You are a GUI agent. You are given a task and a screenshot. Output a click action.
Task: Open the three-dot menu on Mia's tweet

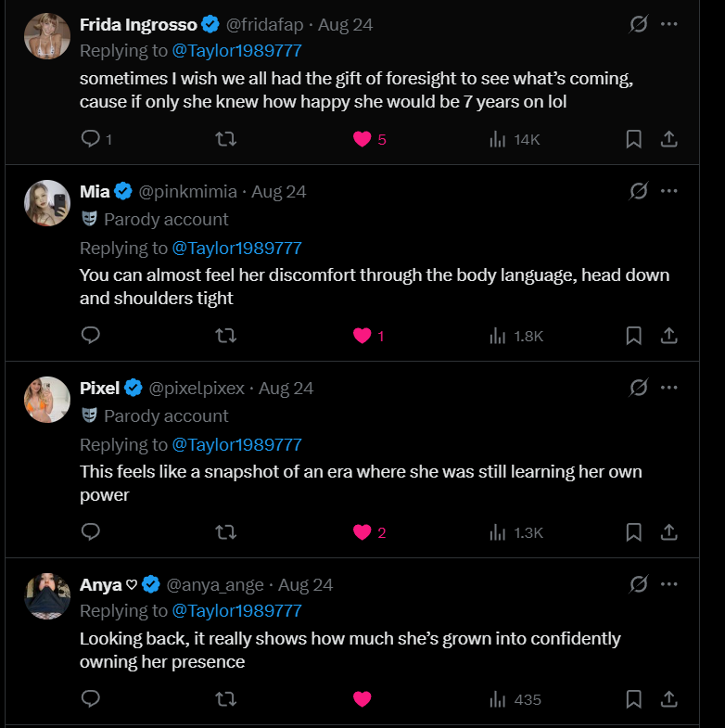coord(669,191)
